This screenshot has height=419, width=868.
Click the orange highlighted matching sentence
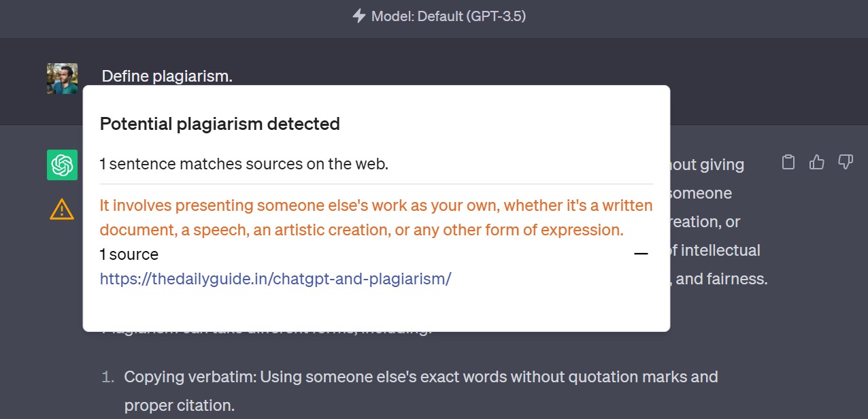(x=376, y=218)
